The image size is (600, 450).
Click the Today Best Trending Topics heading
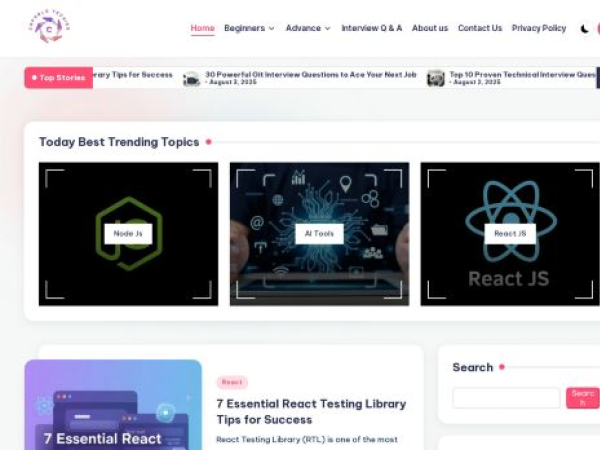(x=119, y=142)
